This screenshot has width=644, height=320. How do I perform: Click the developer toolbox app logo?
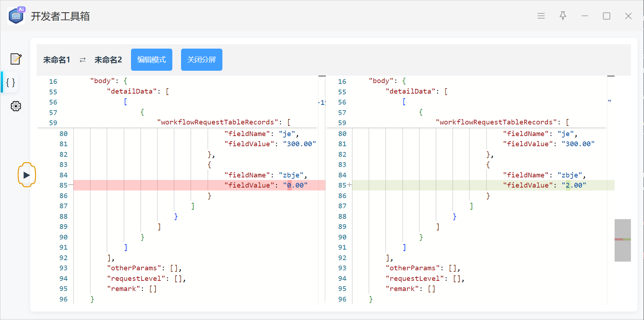(16, 16)
